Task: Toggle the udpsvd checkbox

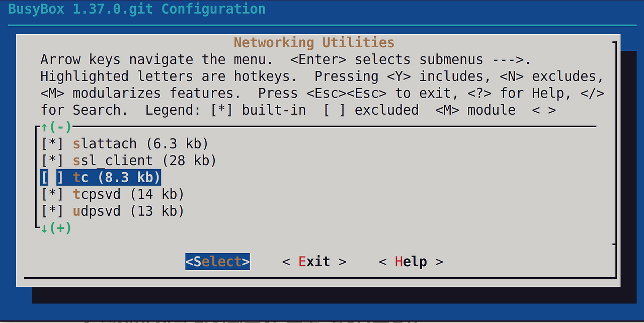Action: 52,211
